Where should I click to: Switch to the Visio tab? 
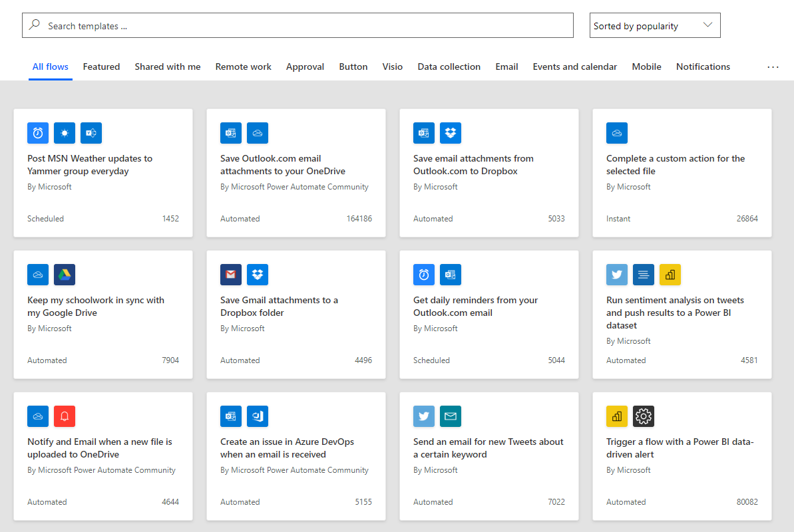(x=393, y=66)
